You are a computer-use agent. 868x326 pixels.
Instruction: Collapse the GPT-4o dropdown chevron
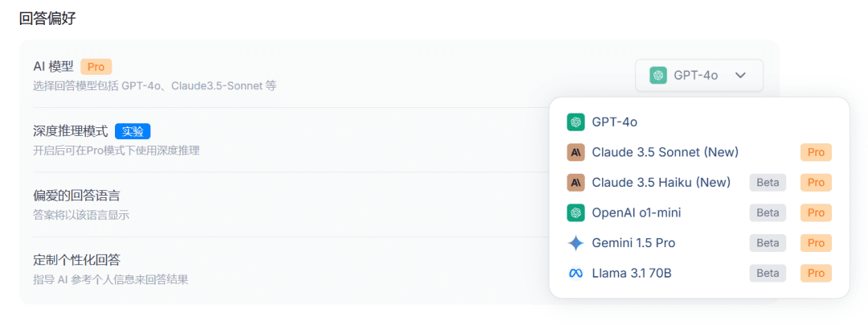741,75
